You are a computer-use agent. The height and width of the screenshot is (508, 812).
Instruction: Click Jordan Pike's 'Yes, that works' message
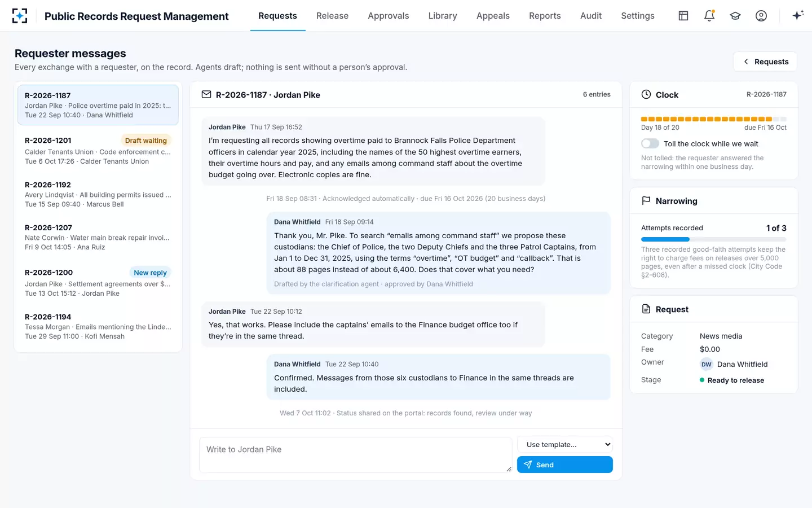(x=373, y=324)
